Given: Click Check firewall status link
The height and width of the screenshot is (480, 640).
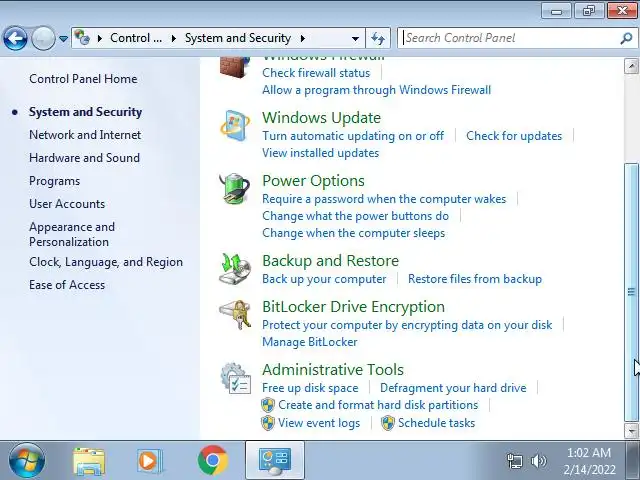Looking at the screenshot, I should 316,73.
